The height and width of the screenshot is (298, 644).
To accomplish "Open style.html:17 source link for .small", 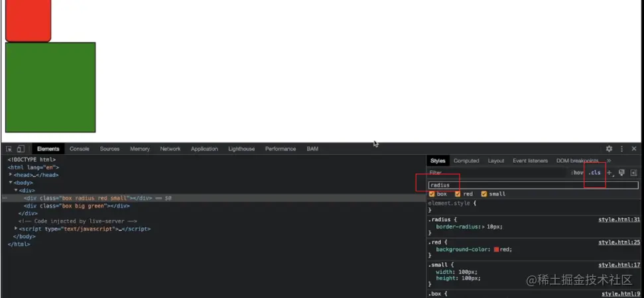I will [x=619, y=265].
